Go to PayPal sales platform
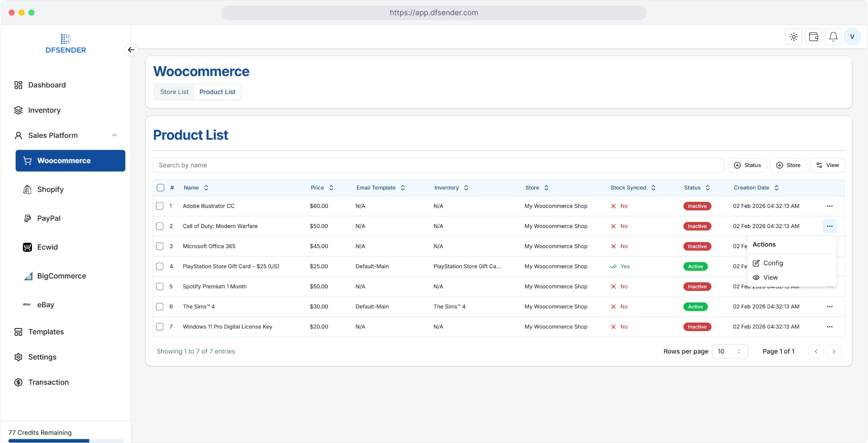The image size is (868, 443). coord(48,218)
